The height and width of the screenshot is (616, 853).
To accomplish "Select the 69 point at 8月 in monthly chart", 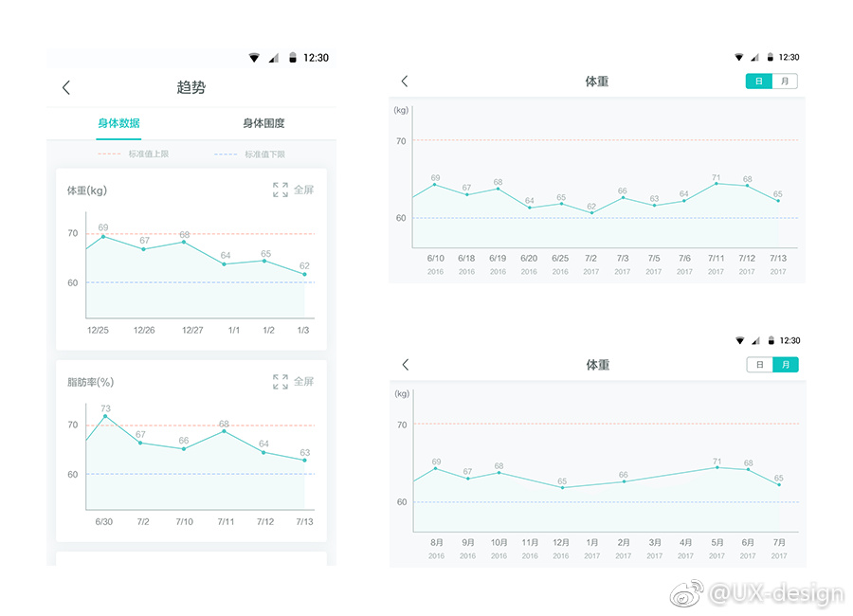I will 436,468.
